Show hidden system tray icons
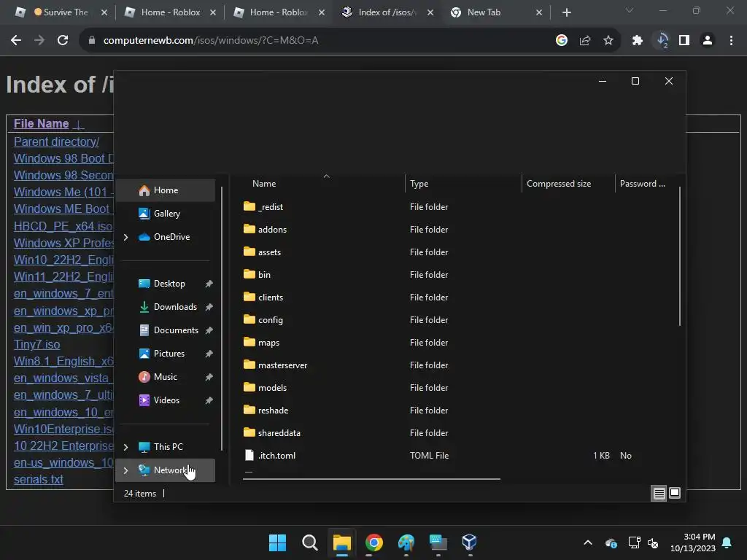Image resolution: width=747 pixels, height=560 pixels. (588, 542)
